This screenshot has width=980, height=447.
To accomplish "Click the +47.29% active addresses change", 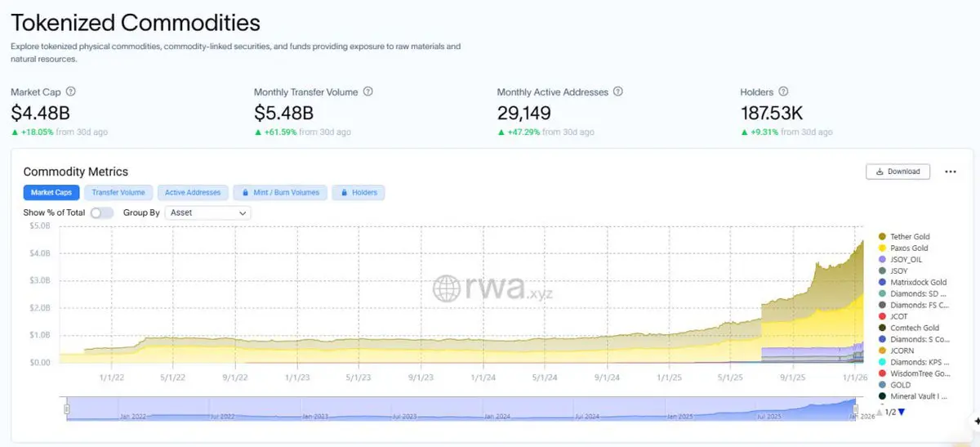I will [523, 132].
